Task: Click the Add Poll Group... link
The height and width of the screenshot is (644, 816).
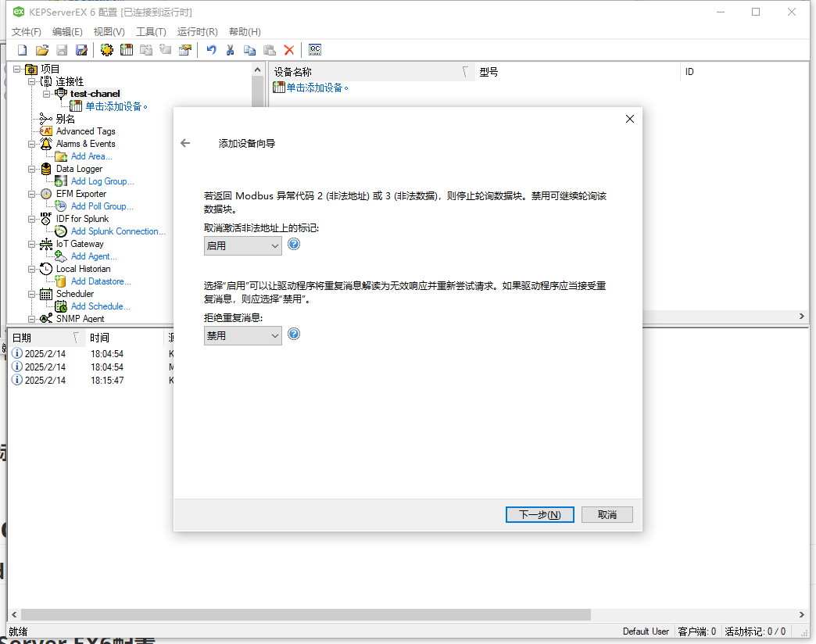Action: tap(102, 206)
